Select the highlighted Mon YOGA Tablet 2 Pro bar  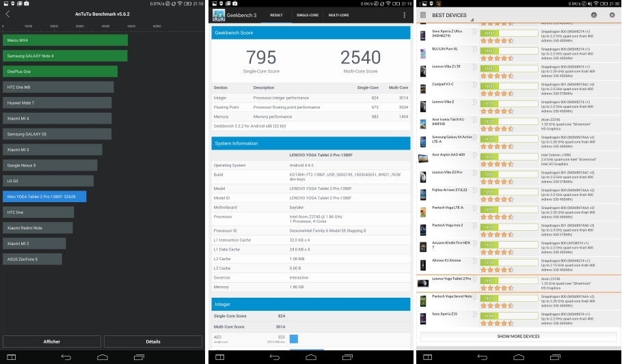pyautogui.click(x=45, y=197)
